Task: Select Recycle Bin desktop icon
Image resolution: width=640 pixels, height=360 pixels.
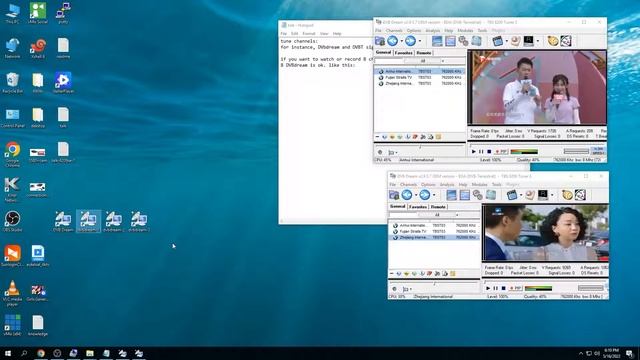Action: pos(13,83)
